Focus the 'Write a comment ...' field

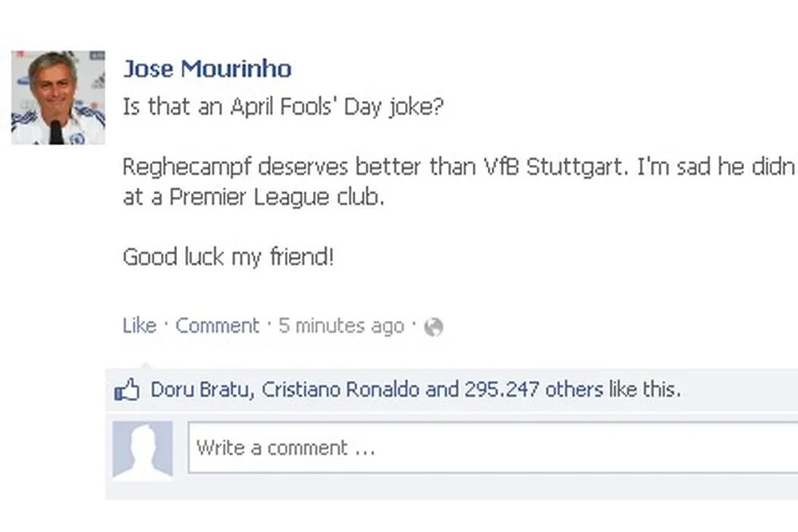tap(486, 448)
